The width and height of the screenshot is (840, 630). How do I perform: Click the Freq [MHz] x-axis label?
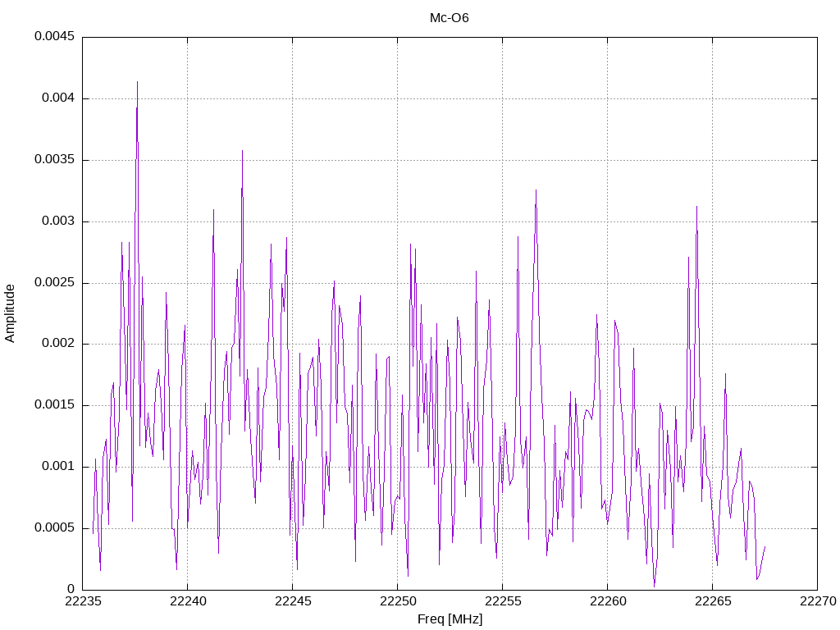(450, 619)
